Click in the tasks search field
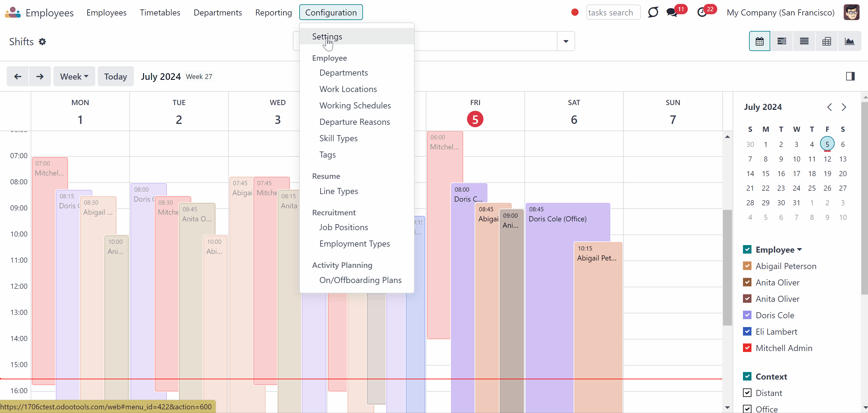 613,12
